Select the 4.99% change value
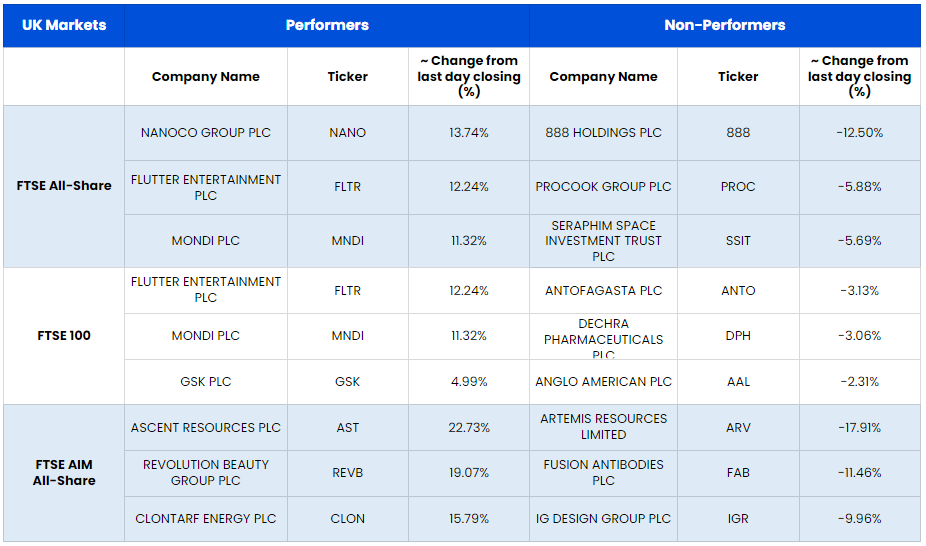The height and width of the screenshot is (546, 926). pyautogui.click(x=469, y=382)
